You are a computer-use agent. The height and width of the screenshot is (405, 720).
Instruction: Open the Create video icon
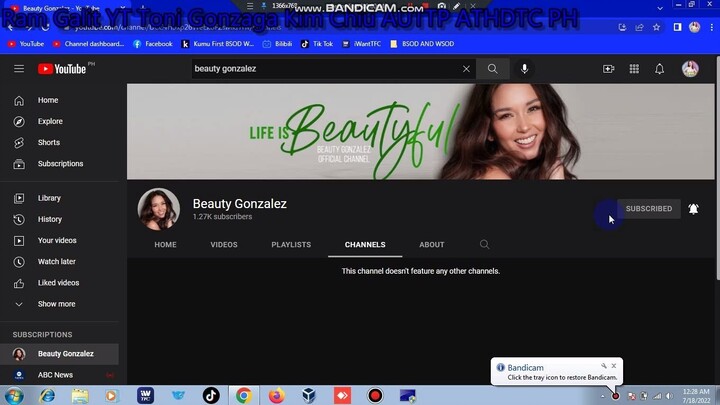[608, 69]
